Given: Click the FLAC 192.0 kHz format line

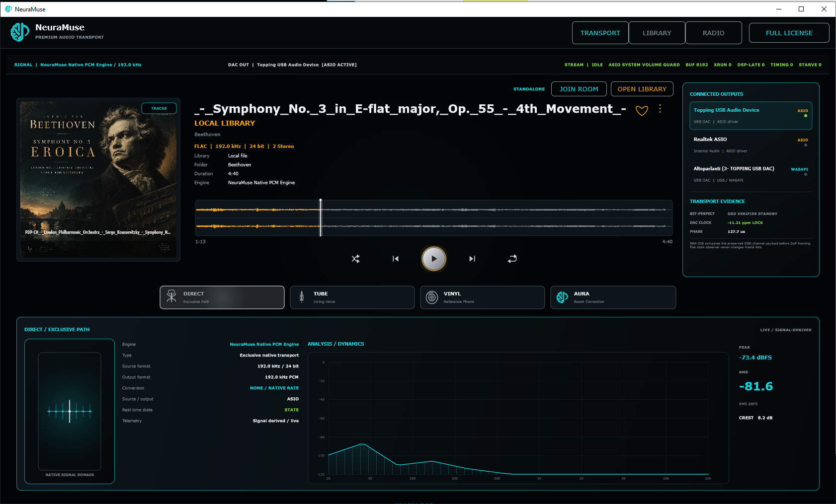Looking at the screenshot, I should (x=244, y=146).
